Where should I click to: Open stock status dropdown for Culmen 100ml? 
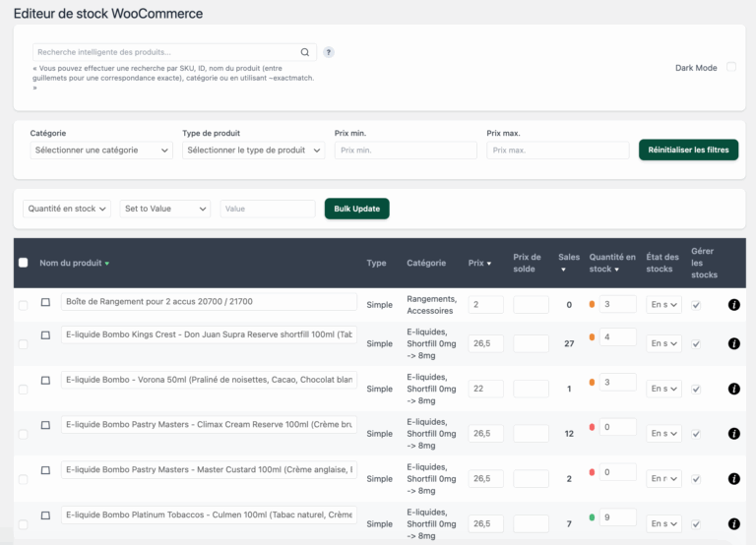[663, 523]
